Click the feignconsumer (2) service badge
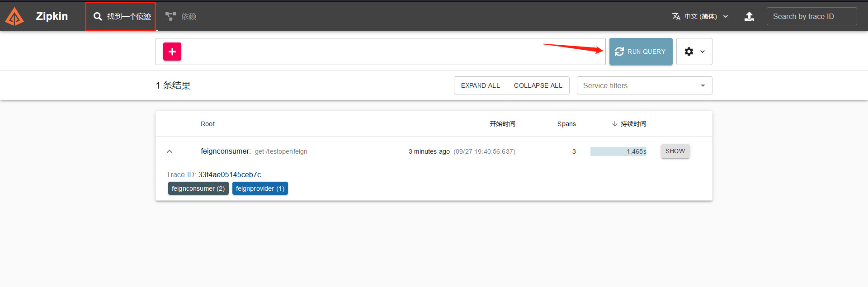Viewport: 868px width, 287px height. 198,188
